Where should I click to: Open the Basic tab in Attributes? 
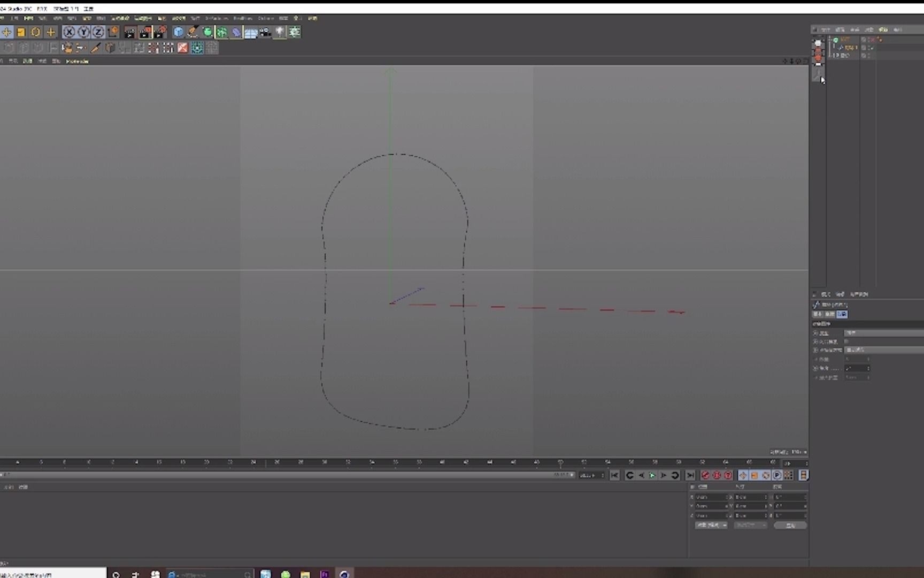(x=818, y=314)
